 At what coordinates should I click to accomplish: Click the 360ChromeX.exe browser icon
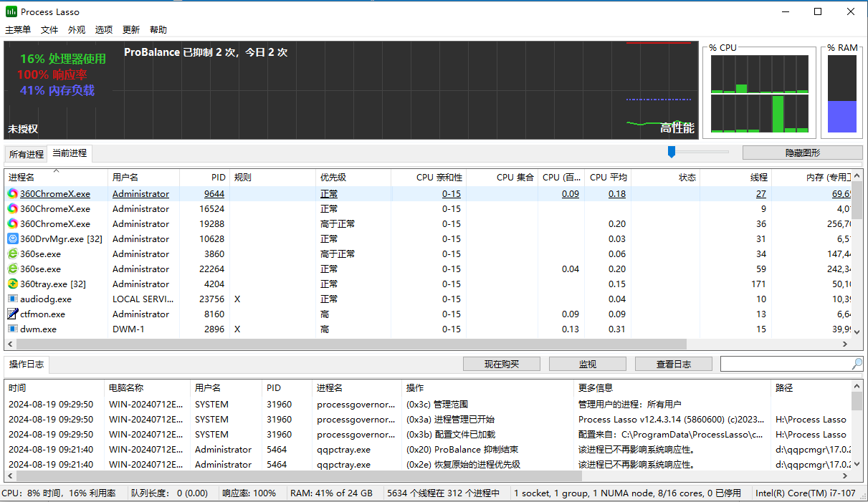tap(11, 193)
